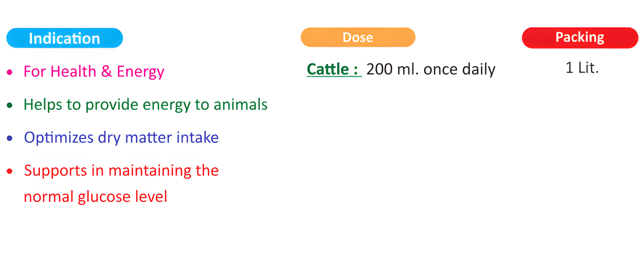Click the green bullet point
This screenshot has width=644, height=253.
pyautogui.click(x=10, y=105)
